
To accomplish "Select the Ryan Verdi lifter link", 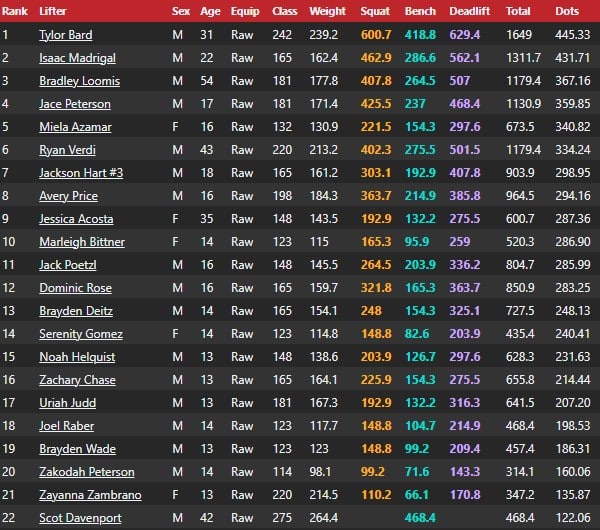I will click(67, 150).
